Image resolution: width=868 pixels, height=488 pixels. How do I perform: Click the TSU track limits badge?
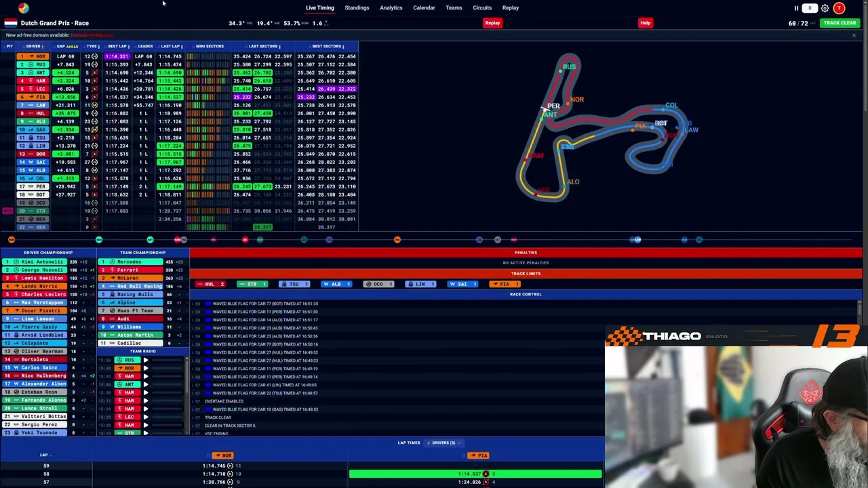pos(294,284)
